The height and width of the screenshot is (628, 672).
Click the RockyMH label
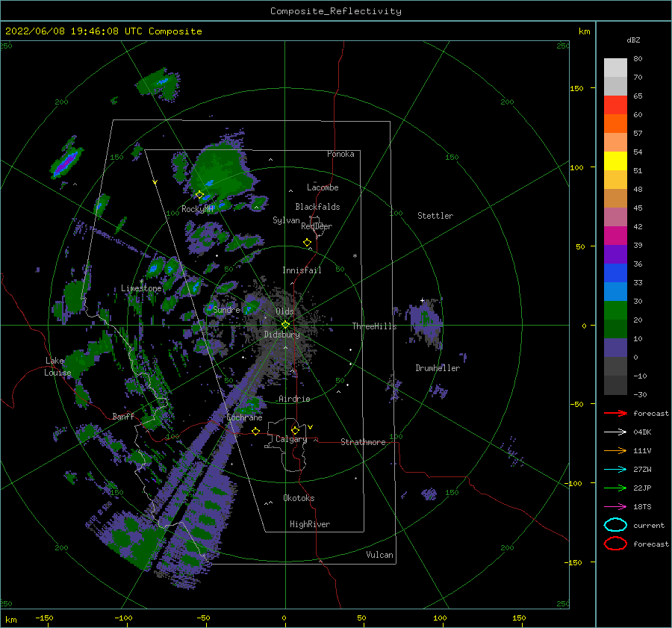coord(198,209)
